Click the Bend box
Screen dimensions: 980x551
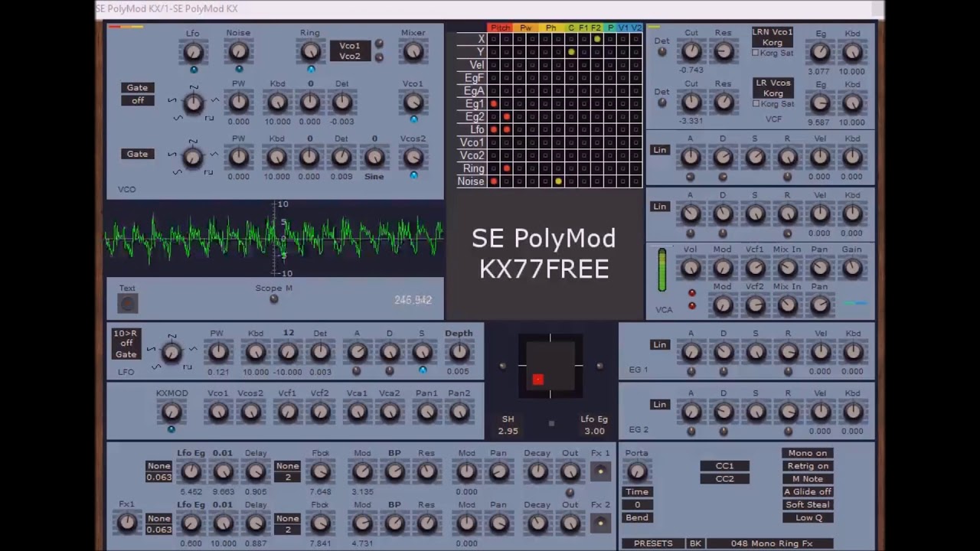(x=637, y=518)
